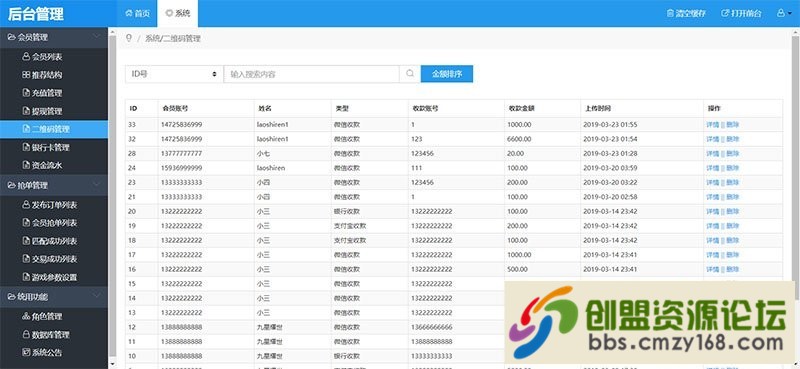Open 详情 for ID 32 row
This screenshot has width=800, height=369.
pos(712,139)
